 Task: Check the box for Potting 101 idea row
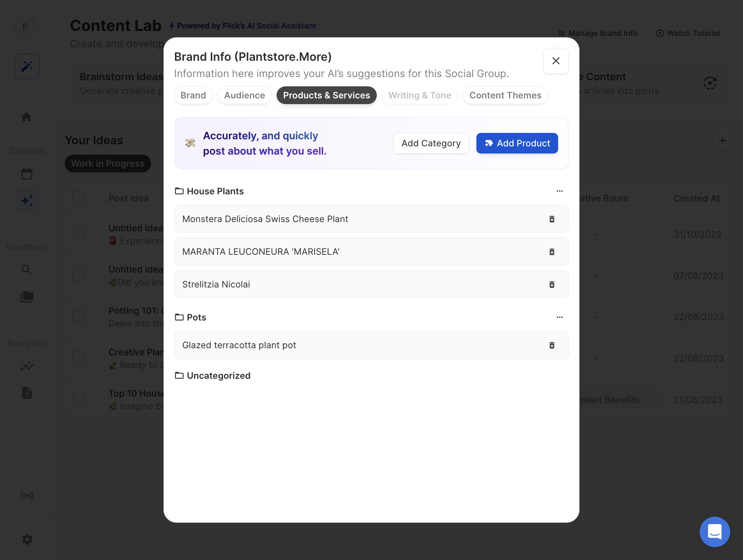pos(79,316)
